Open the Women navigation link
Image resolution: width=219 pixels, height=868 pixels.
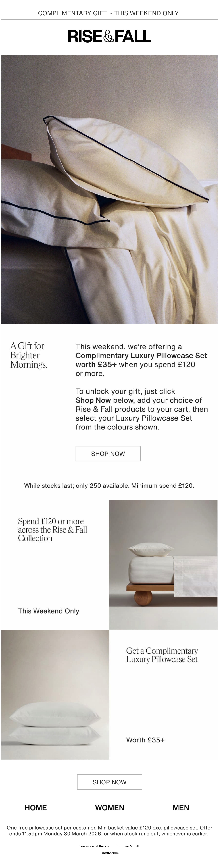point(109,808)
